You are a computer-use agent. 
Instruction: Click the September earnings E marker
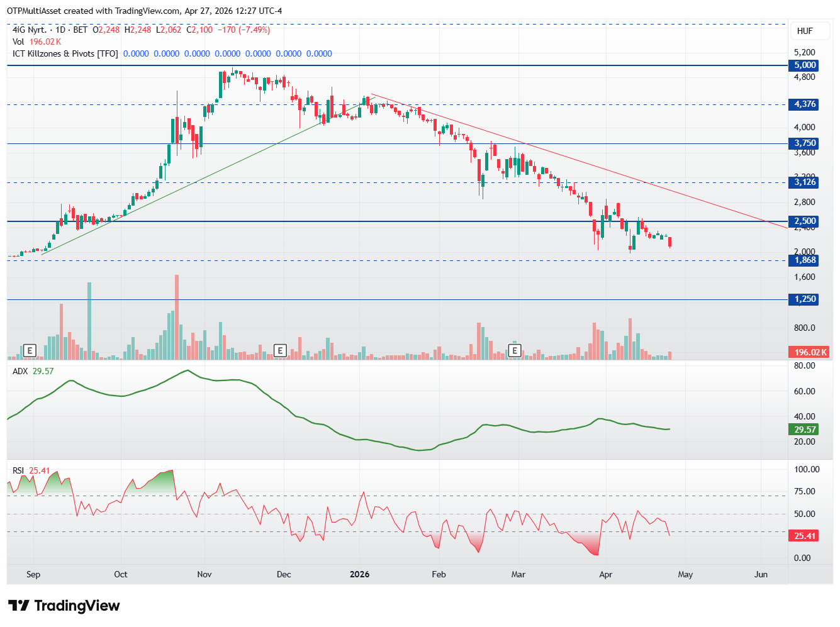(29, 350)
